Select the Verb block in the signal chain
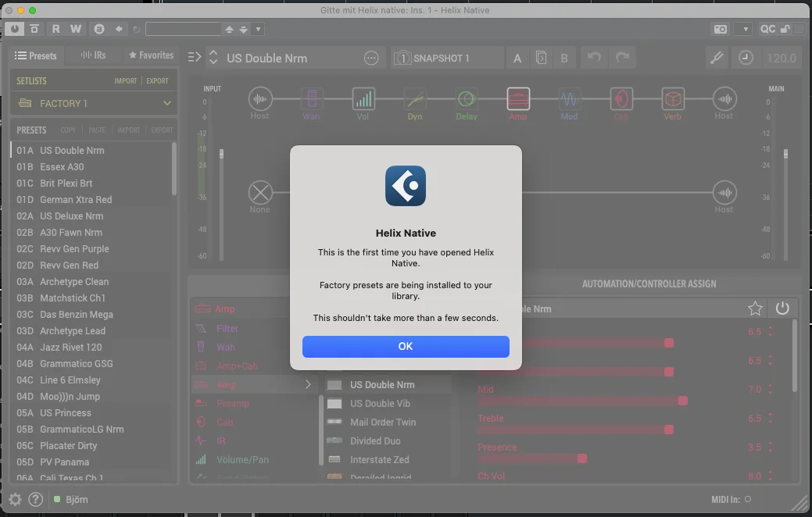The height and width of the screenshot is (517, 812). tap(673, 99)
